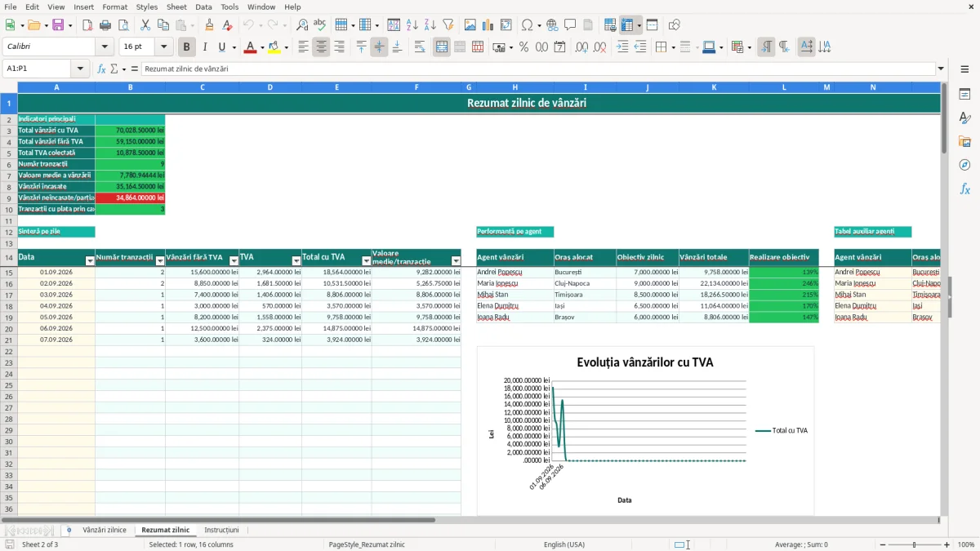
Task: Run the spelling check
Action: [320, 25]
